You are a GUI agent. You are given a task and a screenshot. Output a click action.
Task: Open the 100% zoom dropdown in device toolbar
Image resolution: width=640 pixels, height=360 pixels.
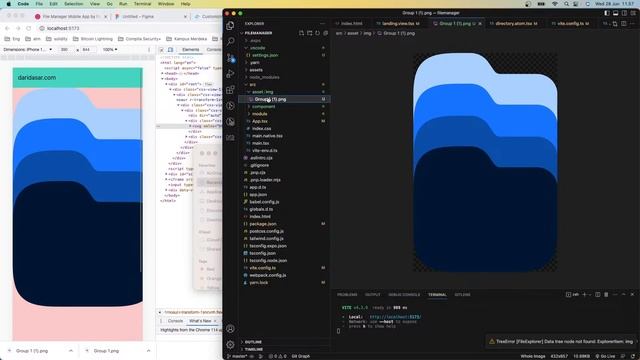[x=110, y=49]
